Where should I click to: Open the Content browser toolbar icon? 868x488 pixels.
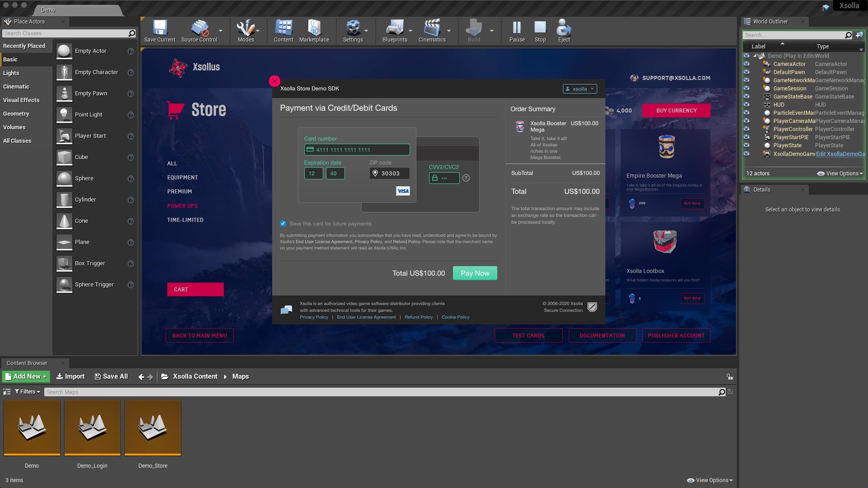[283, 28]
